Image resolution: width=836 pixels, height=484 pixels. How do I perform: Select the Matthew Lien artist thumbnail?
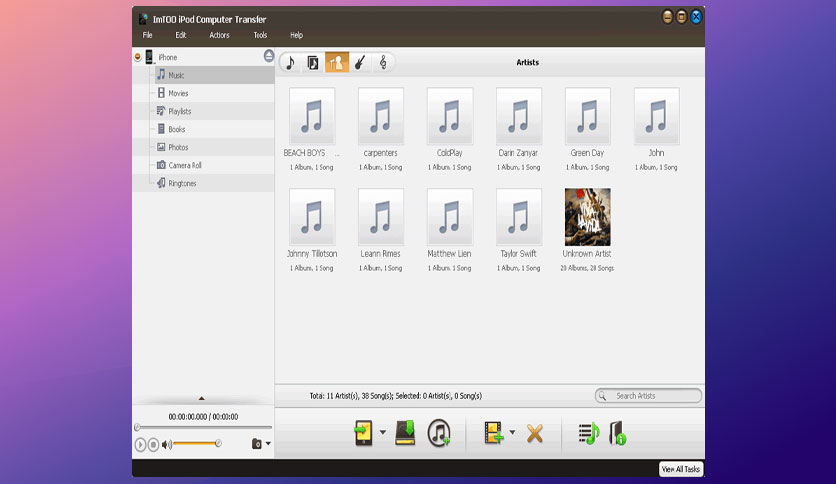[x=449, y=217]
